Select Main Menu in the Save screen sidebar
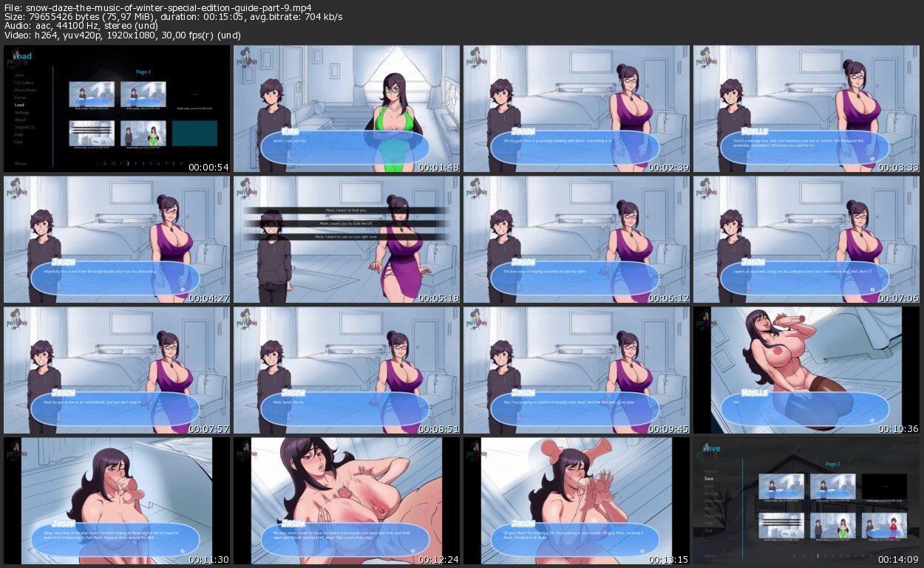The height and width of the screenshot is (568, 924). 713,501
